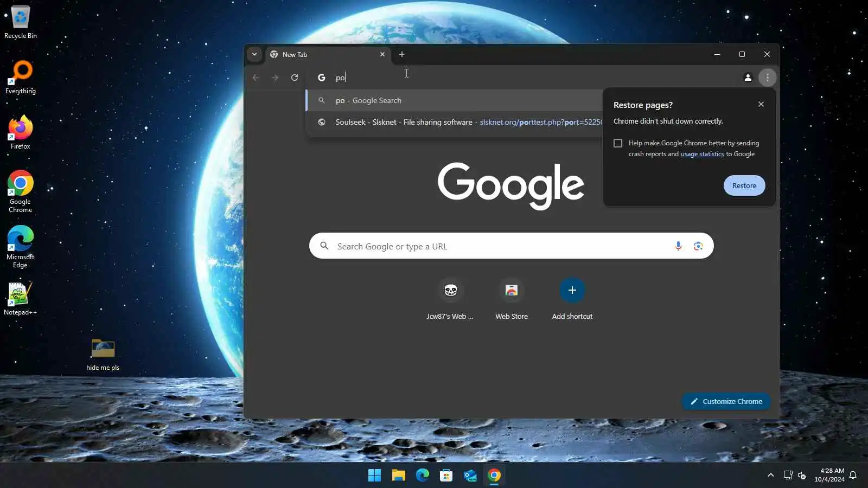868x488 pixels.
Task: Click the Add shortcut plus tile
Action: (572, 299)
